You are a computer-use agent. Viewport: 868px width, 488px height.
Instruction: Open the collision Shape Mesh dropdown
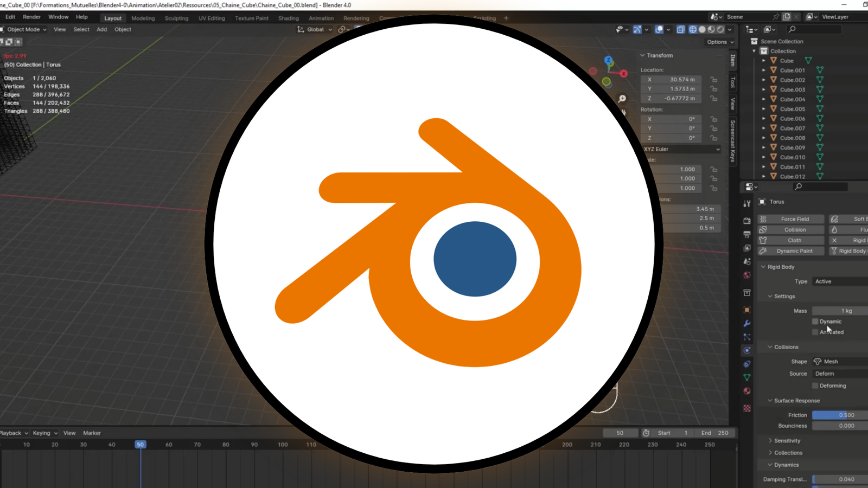click(x=840, y=362)
